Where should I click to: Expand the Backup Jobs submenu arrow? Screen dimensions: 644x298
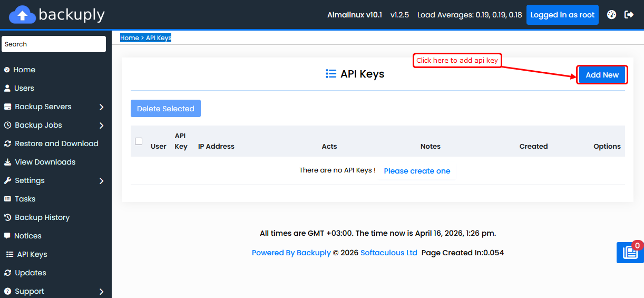coord(101,126)
